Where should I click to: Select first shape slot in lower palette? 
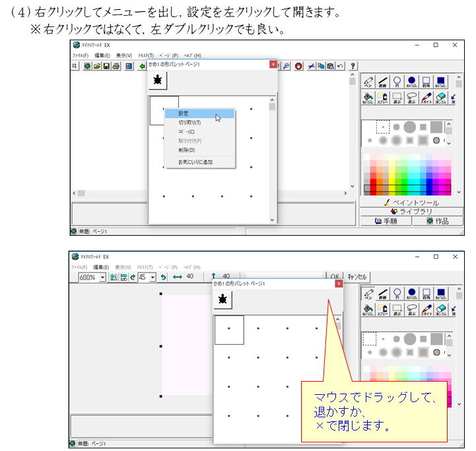[229, 330]
